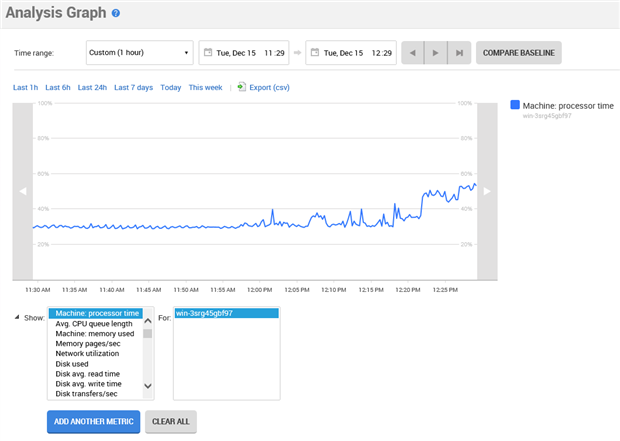Image resolution: width=620 pixels, height=441 pixels.
Task: Click the help icon beside Analysis Graph
Action: click(116, 14)
